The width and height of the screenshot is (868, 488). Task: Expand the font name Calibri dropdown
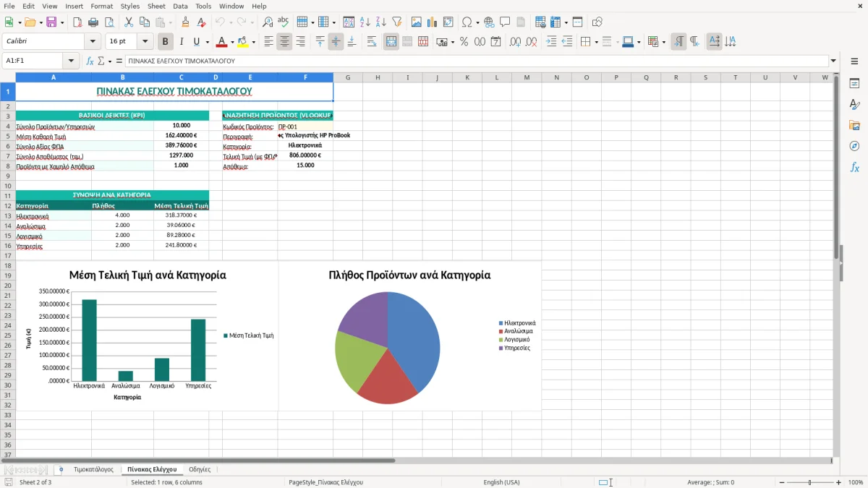click(94, 42)
